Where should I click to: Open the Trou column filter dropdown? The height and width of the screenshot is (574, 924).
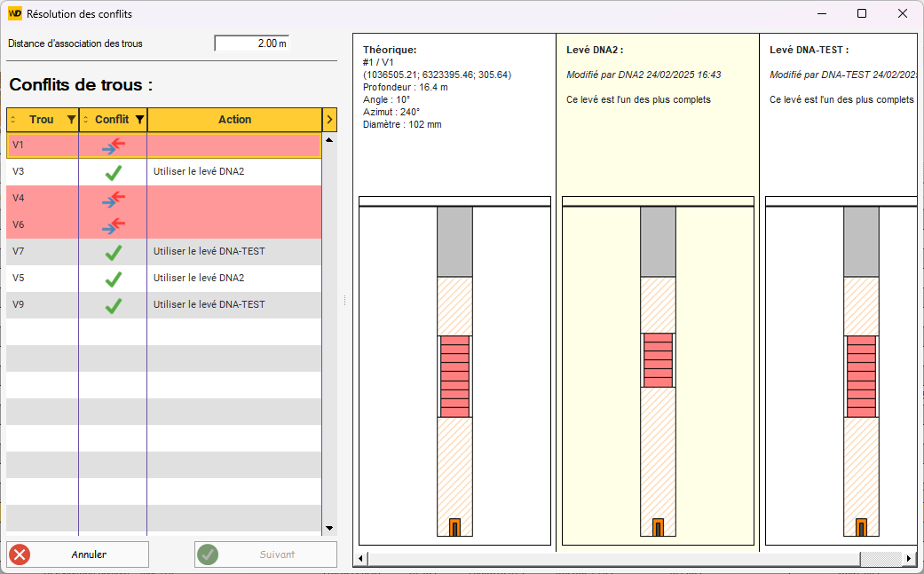[x=71, y=120]
